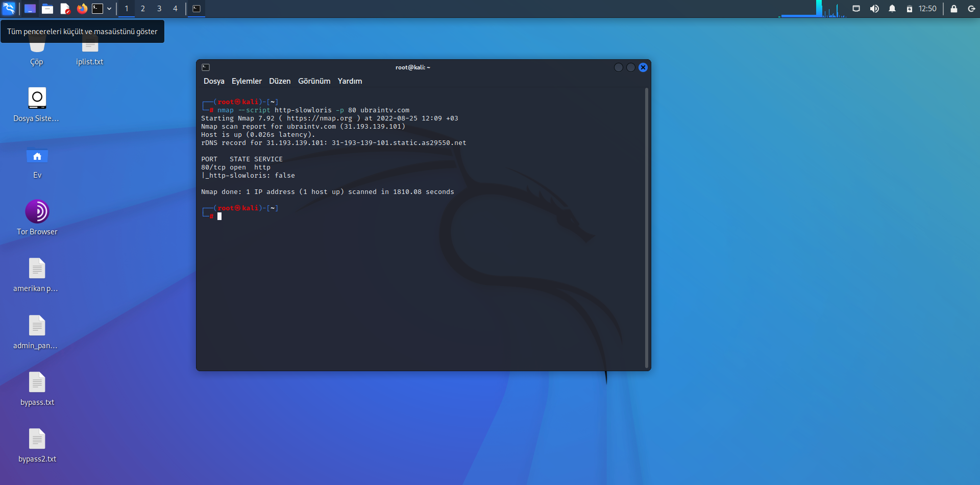Click the battery power manager icon
Viewport: 980px width, 485px height.
click(910, 9)
